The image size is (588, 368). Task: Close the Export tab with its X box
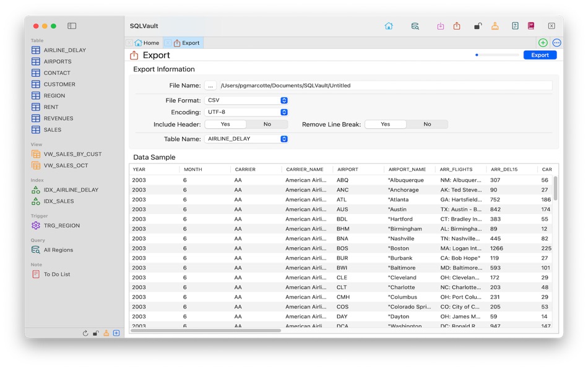click(168, 43)
